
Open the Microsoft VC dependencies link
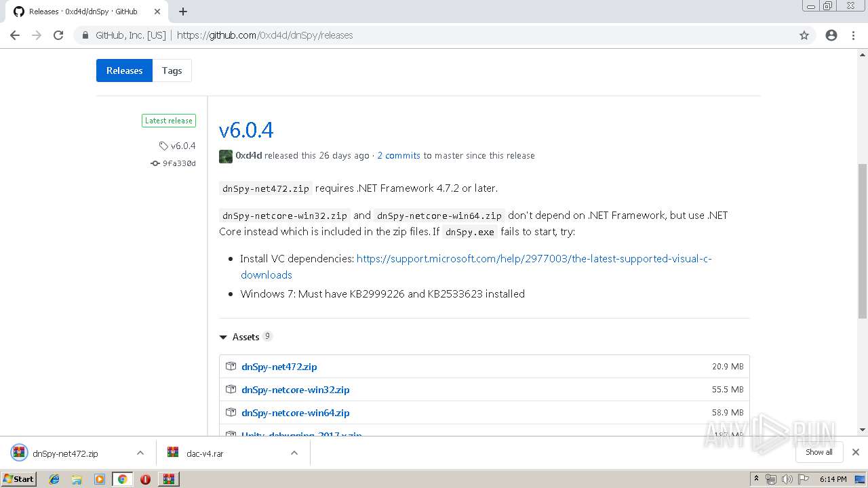[x=476, y=266]
